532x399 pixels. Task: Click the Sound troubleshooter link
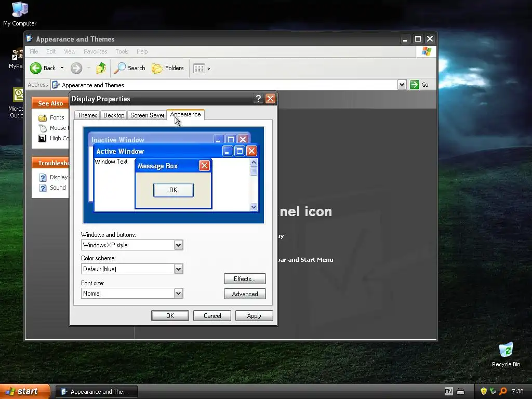58,188
